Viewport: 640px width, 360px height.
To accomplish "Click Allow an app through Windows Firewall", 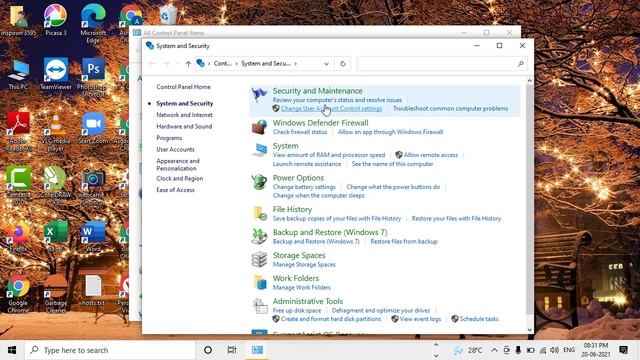I will [390, 132].
